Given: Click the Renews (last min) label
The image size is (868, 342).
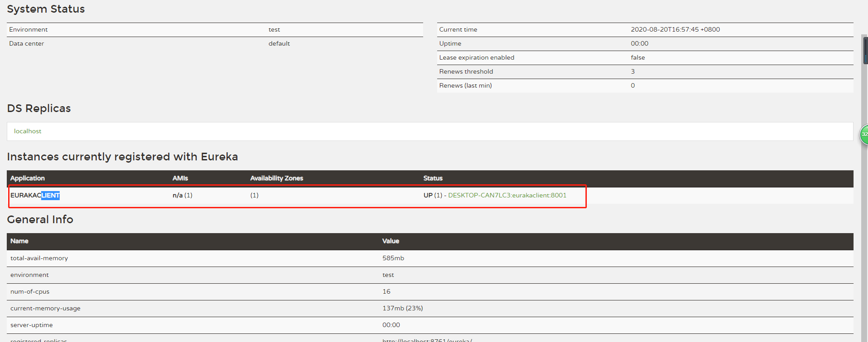Looking at the screenshot, I should [465, 85].
